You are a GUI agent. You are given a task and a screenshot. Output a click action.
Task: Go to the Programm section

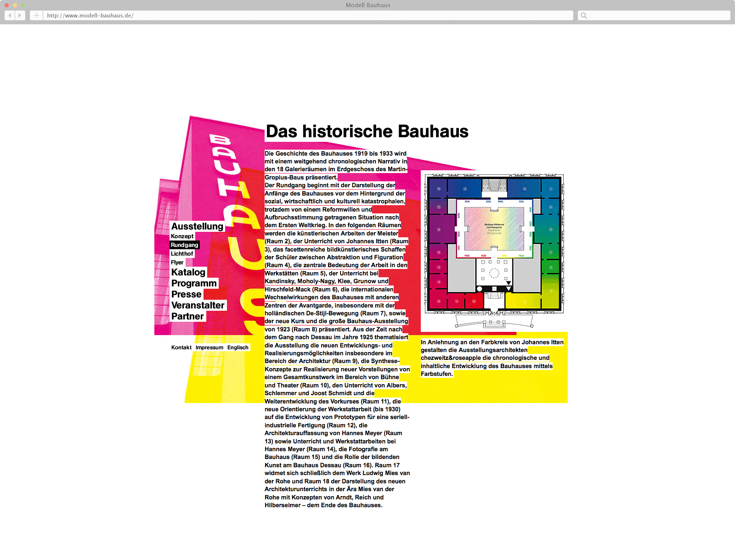194,283
